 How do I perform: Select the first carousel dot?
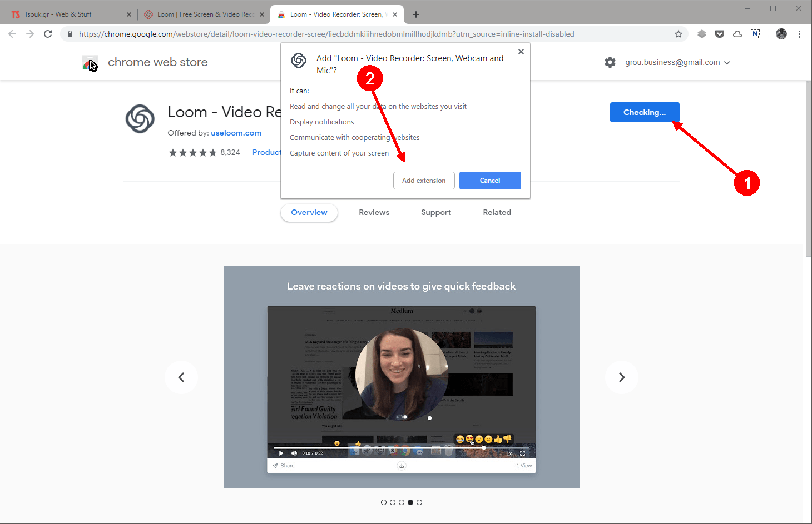384,502
